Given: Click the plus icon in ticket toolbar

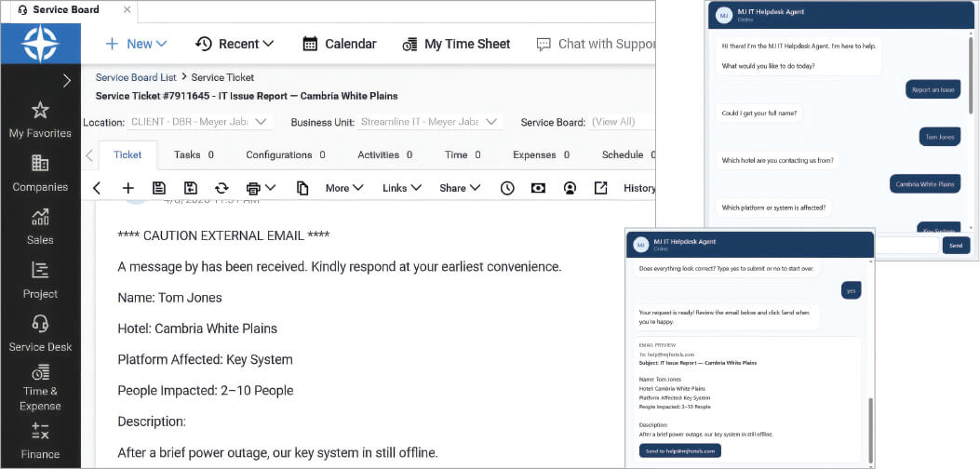Looking at the screenshot, I should pyautogui.click(x=128, y=188).
